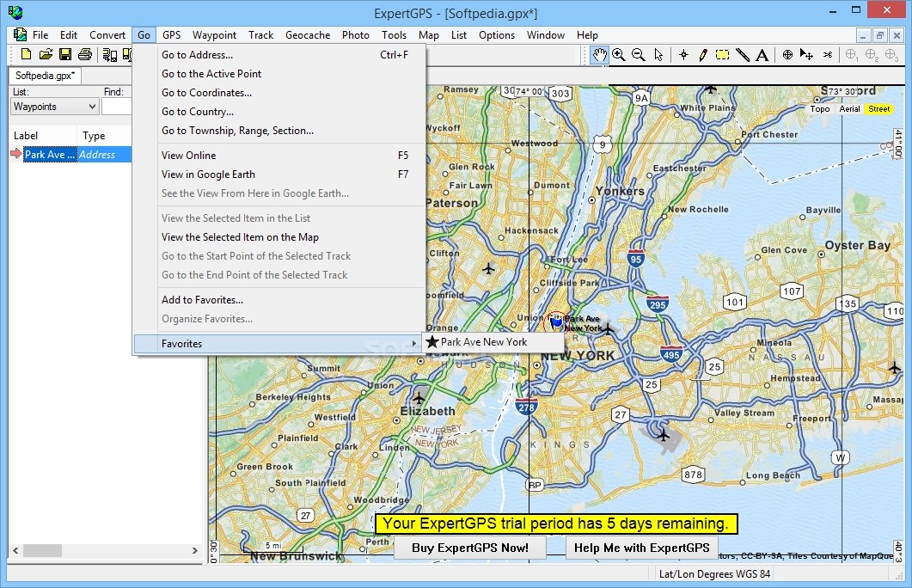Click the circled crosshair target icon

pyautogui.click(x=787, y=55)
